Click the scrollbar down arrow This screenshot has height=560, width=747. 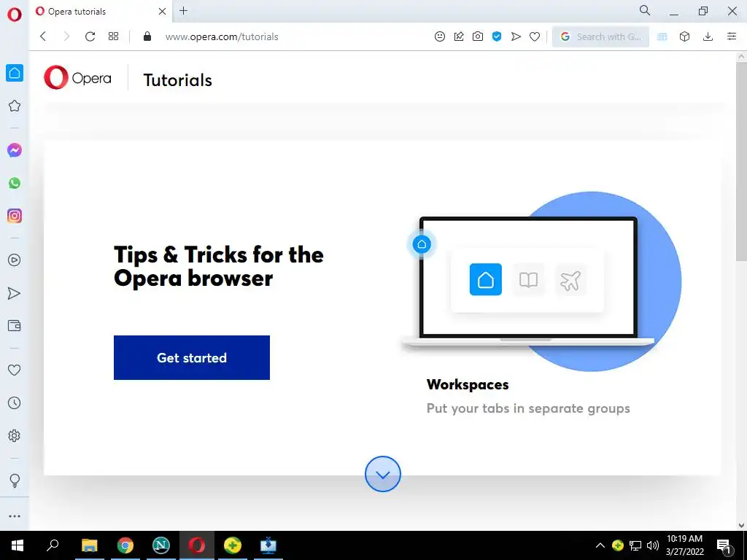click(x=741, y=526)
